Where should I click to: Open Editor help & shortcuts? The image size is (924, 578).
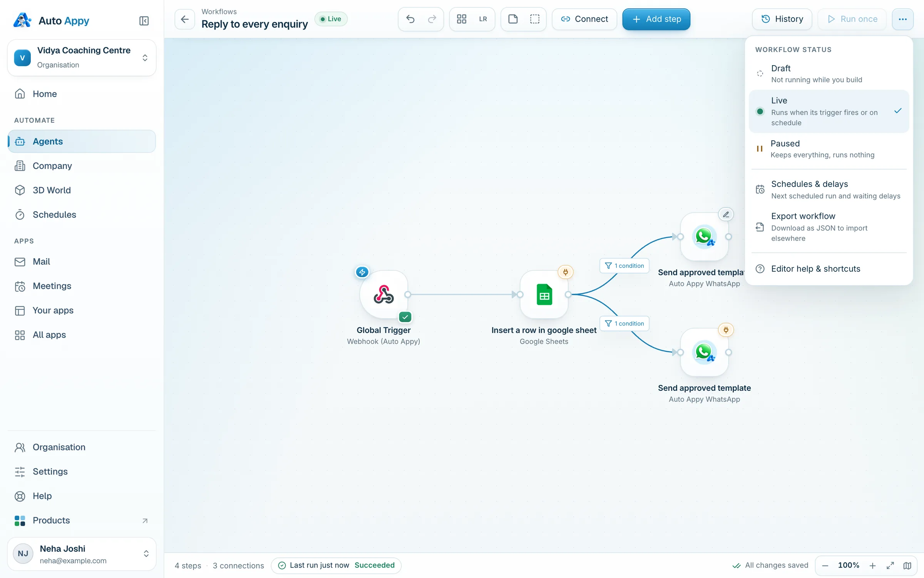(829, 269)
